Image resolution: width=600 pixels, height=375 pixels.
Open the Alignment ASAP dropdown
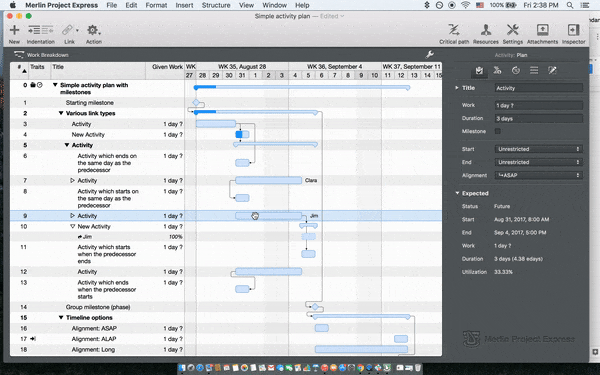pos(539,175)
